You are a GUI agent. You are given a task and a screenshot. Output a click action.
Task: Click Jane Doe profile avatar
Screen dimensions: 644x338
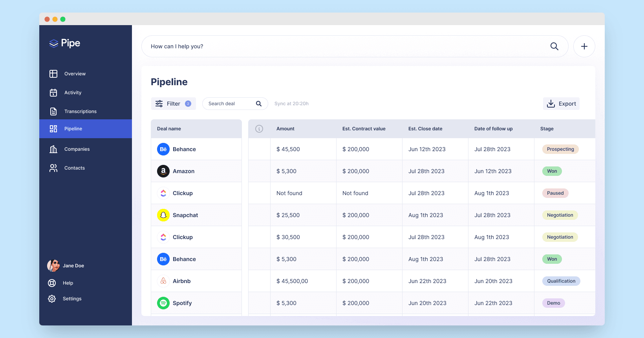pos(53,266)
